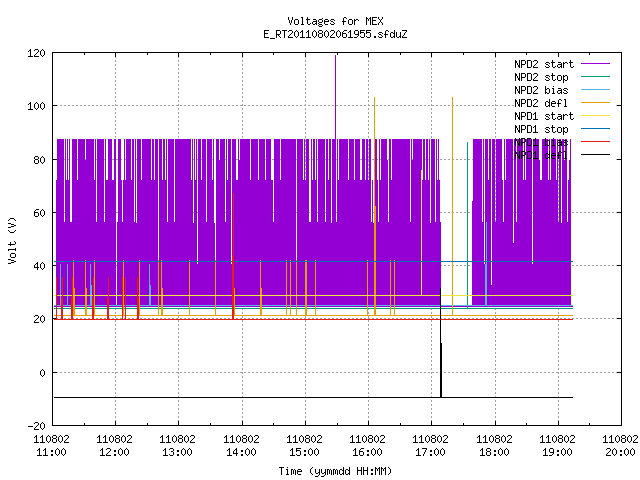Click the y-axis tick value 0
Viewport: 640px width, 480px height.
[42, 373]
